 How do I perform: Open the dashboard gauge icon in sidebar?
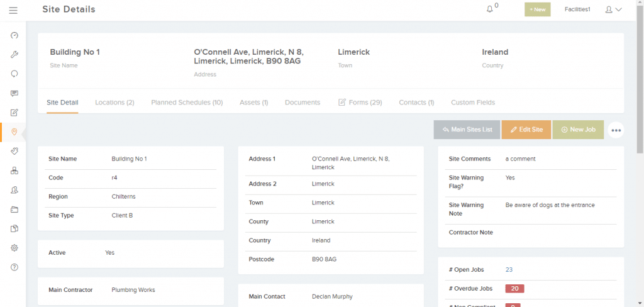click(x=14, y=35)
